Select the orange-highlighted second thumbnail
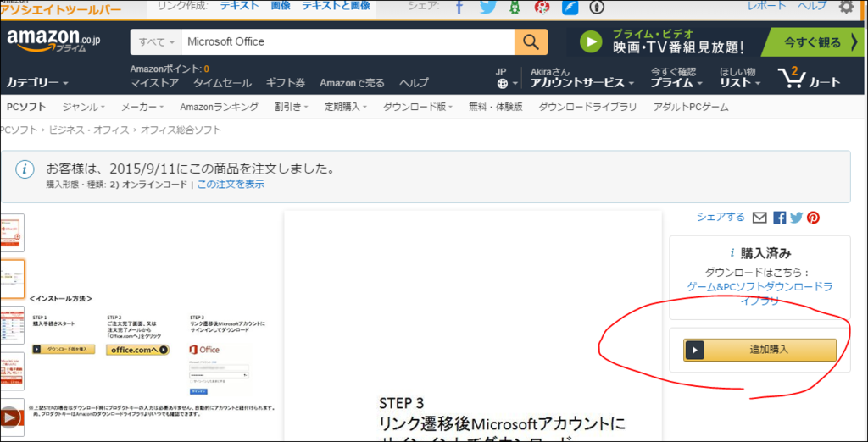Screen dimensions: 868x442 12,279
